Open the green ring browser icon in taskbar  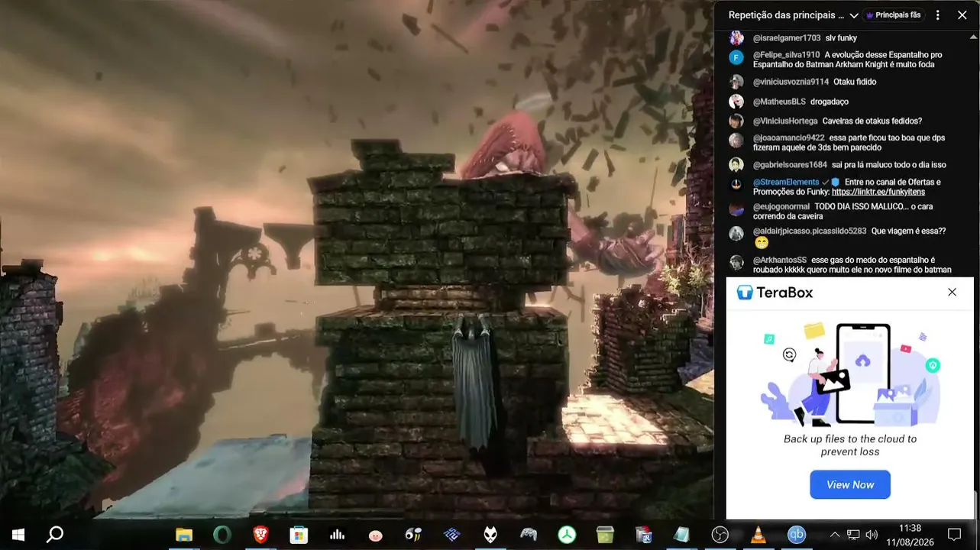point(222,535)
